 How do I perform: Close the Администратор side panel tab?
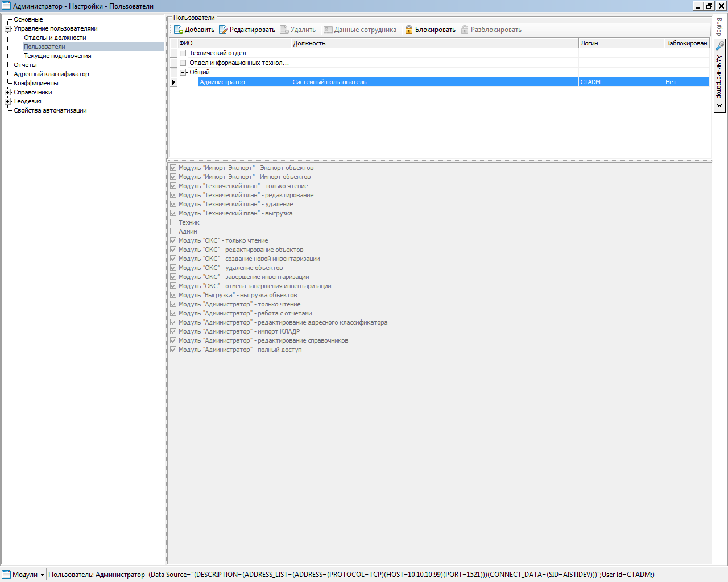click(x=719, y=106)
